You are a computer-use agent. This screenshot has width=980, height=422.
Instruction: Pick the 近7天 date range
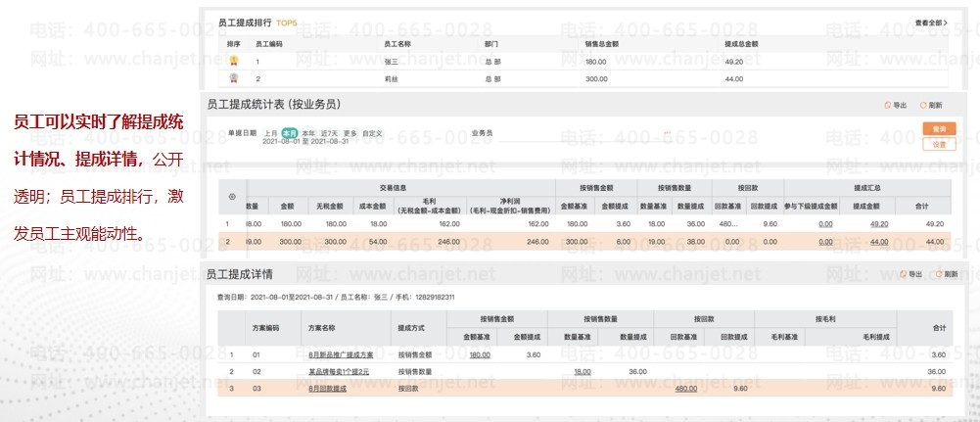329,132
